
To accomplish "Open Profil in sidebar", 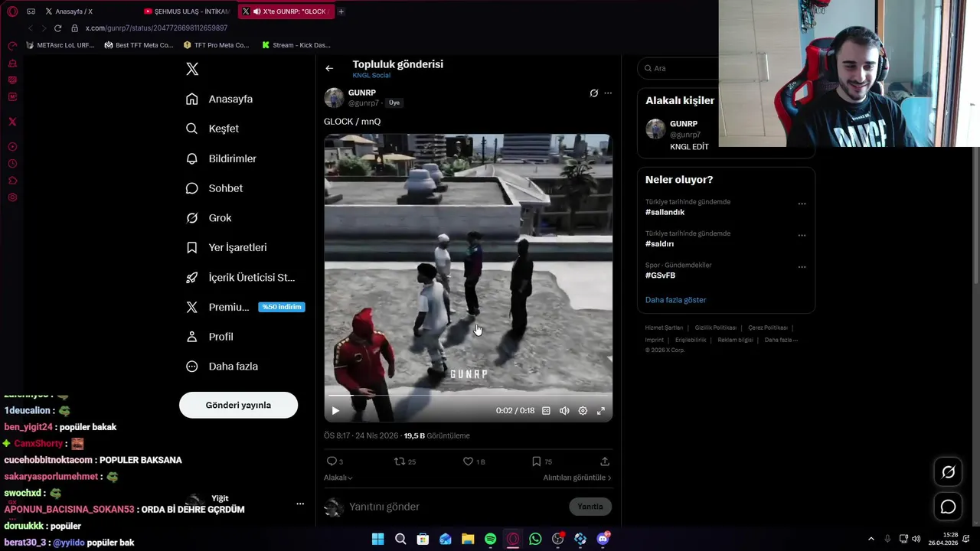I will point(210,337).
